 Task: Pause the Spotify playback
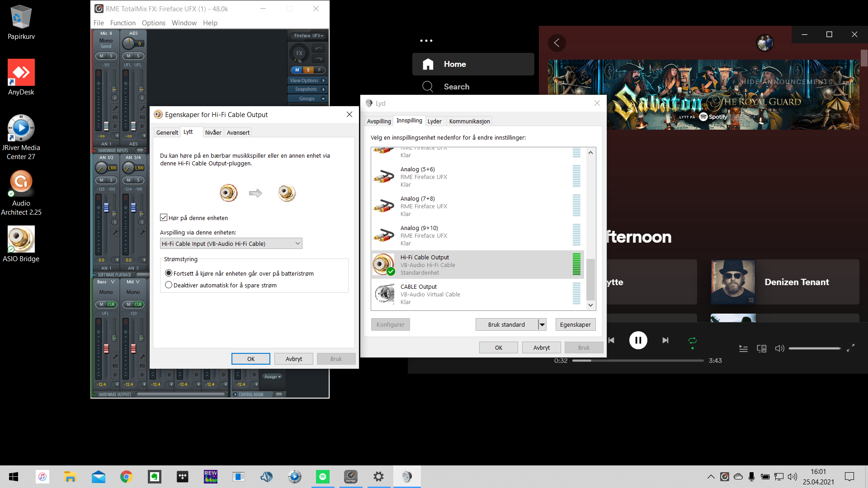[638, 340]
